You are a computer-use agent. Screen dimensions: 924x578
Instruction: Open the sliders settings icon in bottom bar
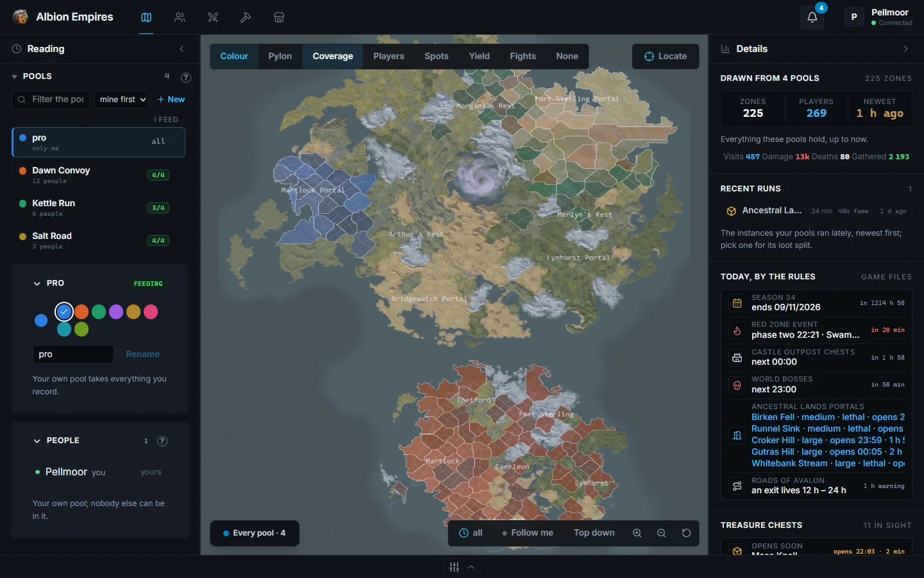(x=454, y=567)
